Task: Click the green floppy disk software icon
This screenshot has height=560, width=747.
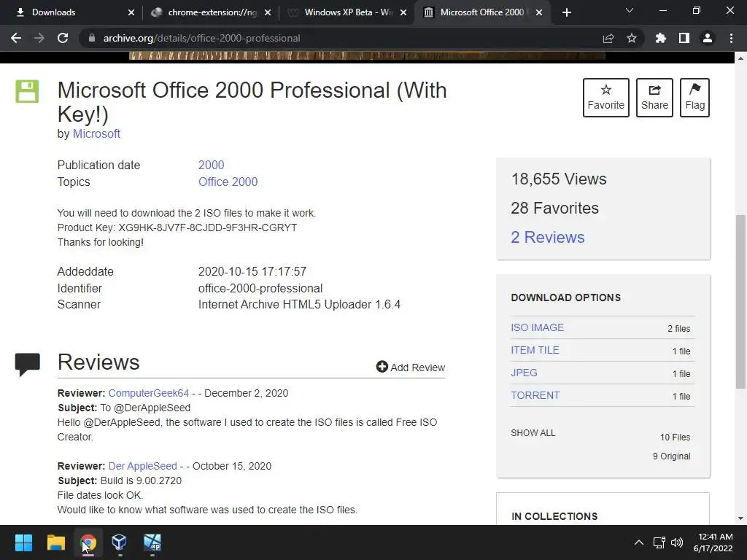Action: tap(27, 91)
